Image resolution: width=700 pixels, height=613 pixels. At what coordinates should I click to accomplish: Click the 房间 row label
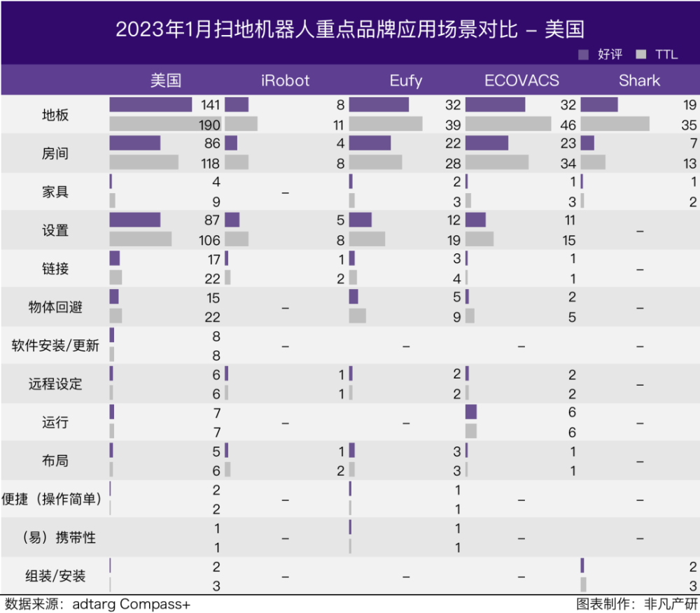(55, 153)
